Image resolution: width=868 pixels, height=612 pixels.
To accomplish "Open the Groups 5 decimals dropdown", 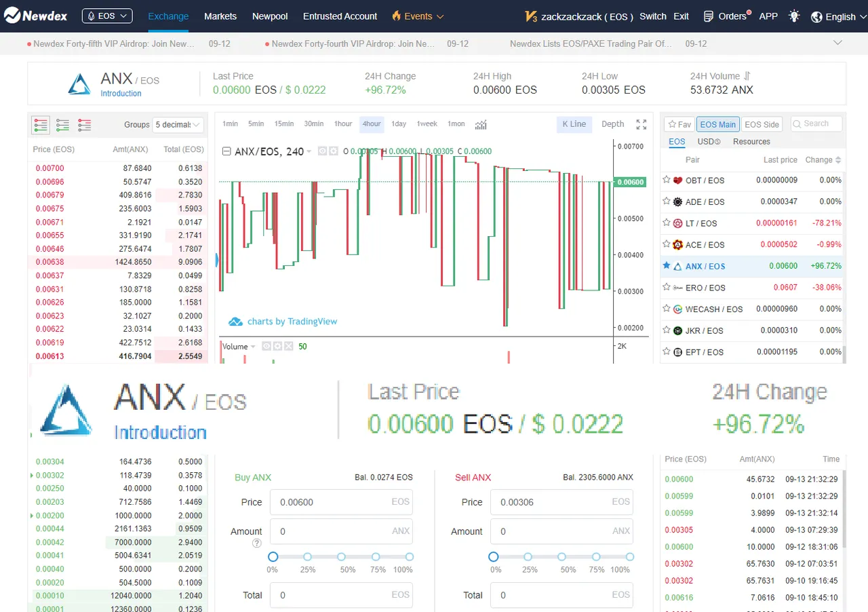I will 178,125.
